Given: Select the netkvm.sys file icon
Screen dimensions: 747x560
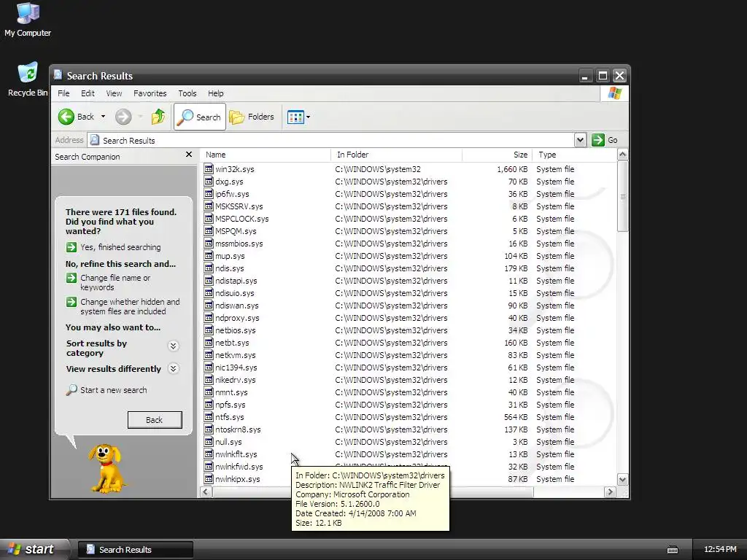Looking at the screenshot, I should coord(208,354).
